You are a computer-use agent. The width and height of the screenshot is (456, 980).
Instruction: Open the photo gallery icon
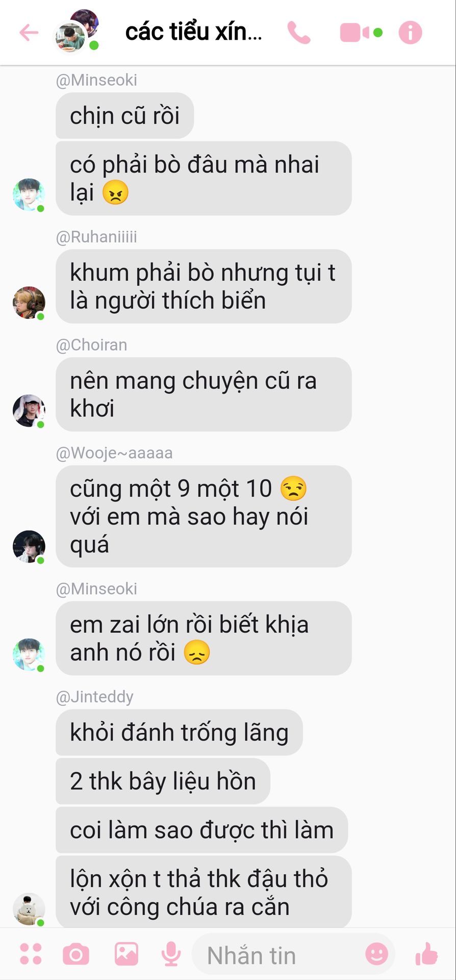[126, 954]
